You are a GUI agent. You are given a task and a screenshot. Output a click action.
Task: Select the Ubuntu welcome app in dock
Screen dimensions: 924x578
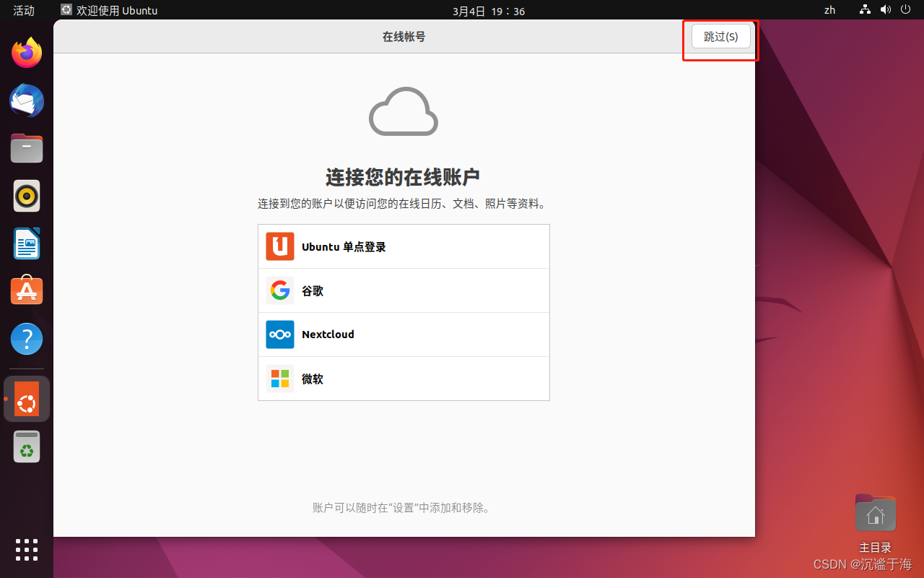(27, 399)
